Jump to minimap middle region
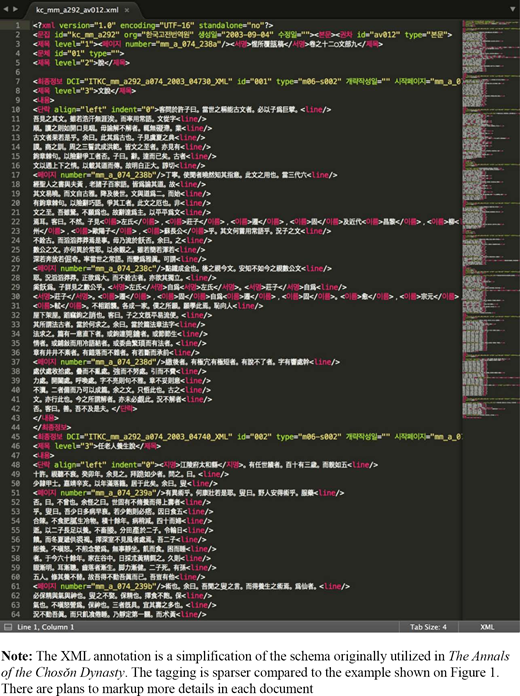The height and width of the screenshot is (696, 520). (x=490, y=222)
